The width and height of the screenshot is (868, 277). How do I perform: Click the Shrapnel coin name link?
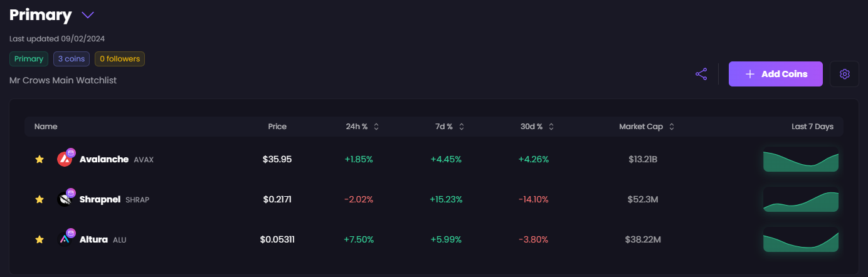coord(100,199)
